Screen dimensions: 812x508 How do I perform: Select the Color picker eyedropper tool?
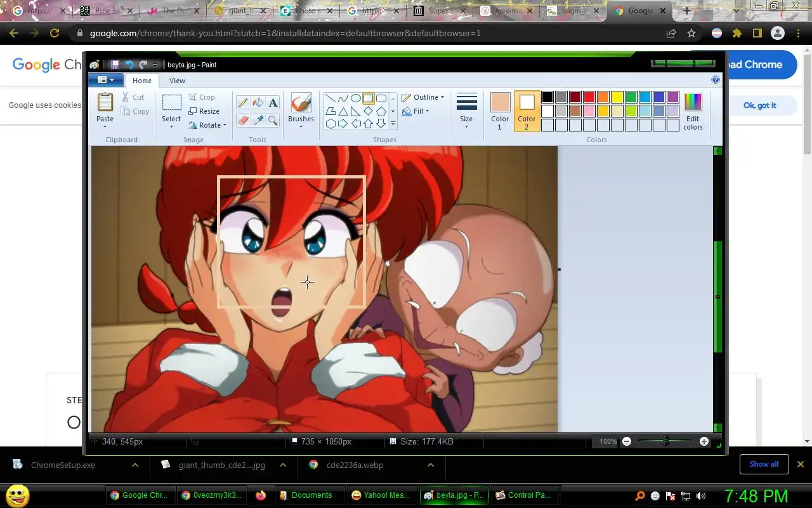[258, 120]
